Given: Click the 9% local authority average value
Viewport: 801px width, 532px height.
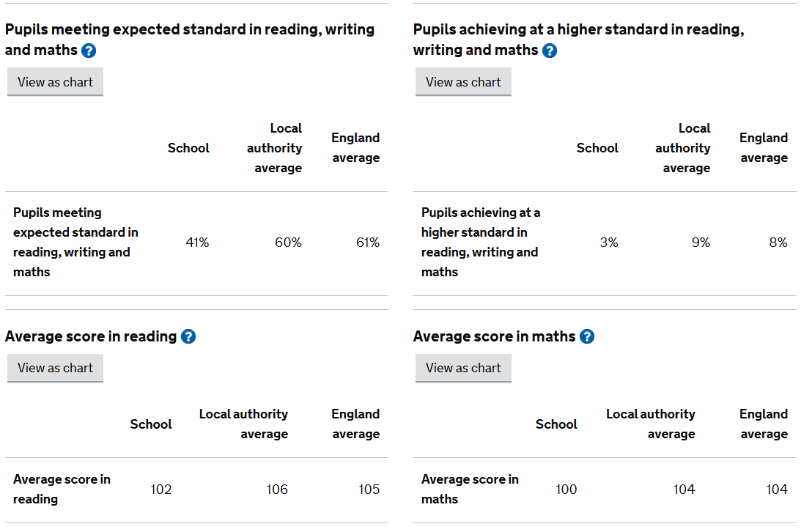Looking at the screenshot, I should (x=701, y=243).
